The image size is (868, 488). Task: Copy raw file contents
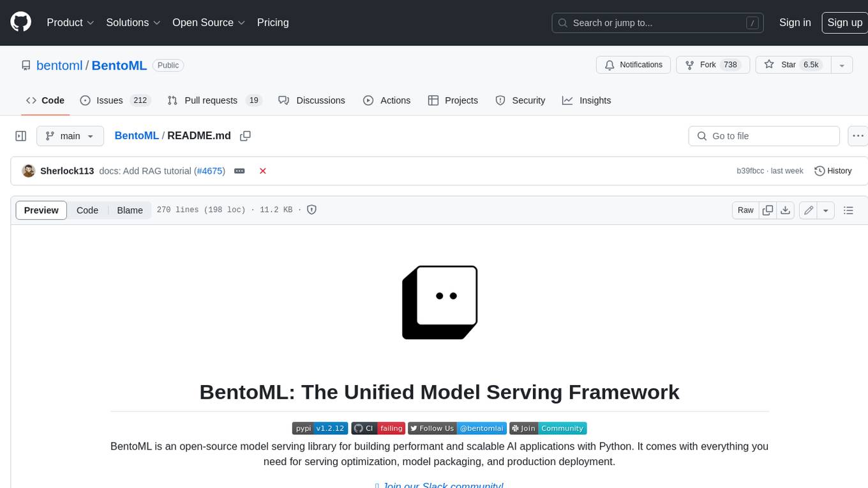(768, 210)
